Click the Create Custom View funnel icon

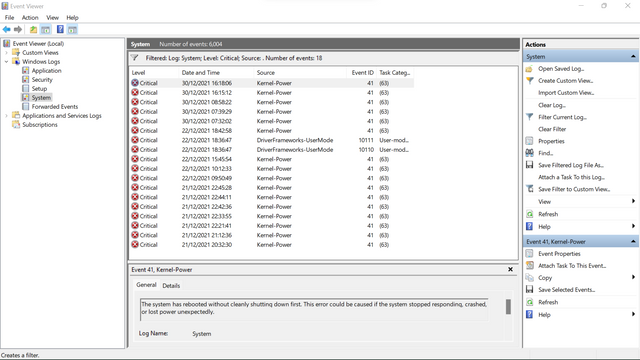click(529, 80)
